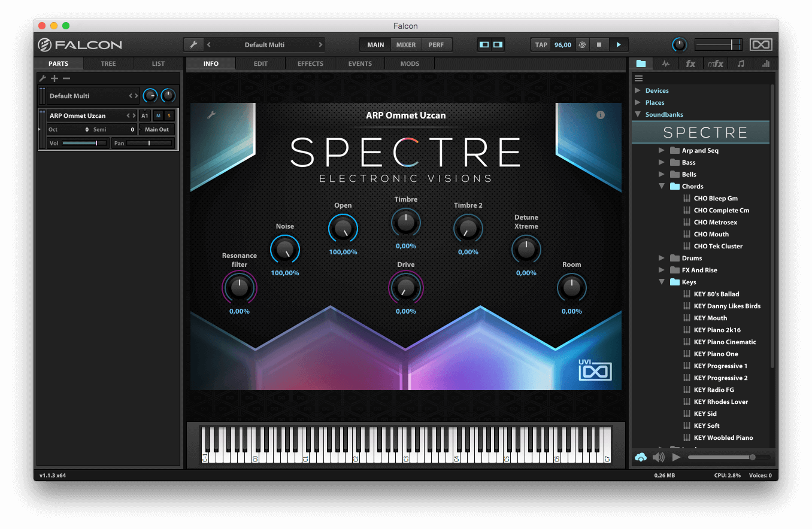The image size is (812, 529).
Task: Click the metronome sync icon next to tempo
Action: (x=581, y=44)
